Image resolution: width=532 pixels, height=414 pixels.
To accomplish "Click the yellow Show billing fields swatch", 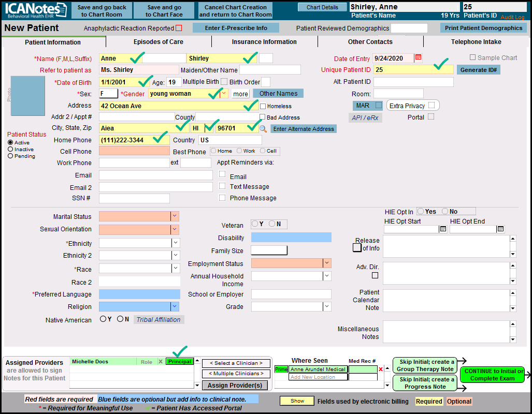I will pyautogui.click(x=297, y=401).
